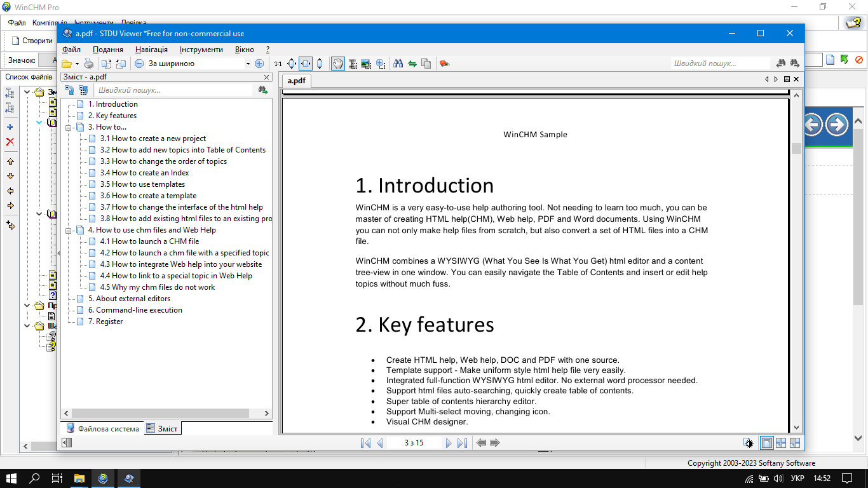Screen dimensions: 868x488
Task: Open the Інструменти menu in STDU Viewer
Action: pos(201,50)
